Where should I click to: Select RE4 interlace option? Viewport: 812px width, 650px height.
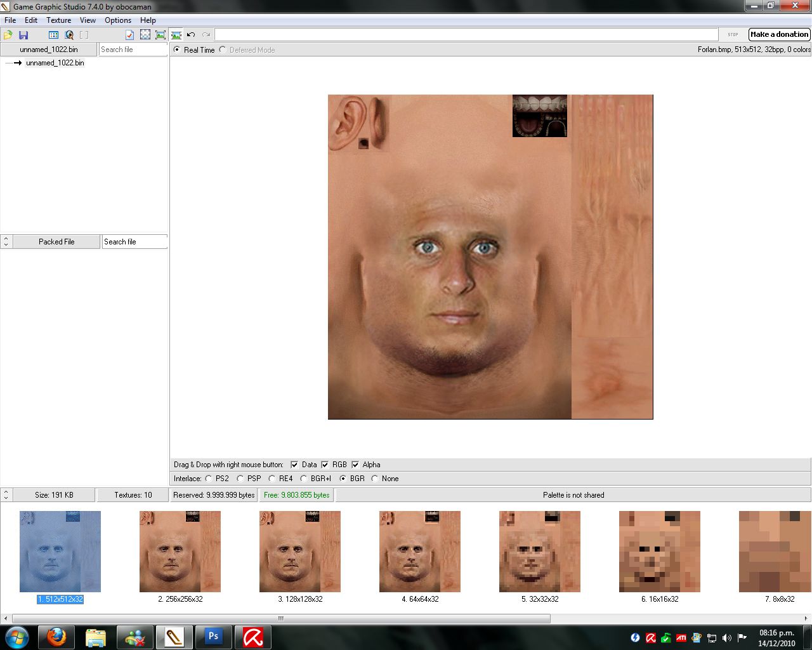pyautogui.click(x=272, y=479)
